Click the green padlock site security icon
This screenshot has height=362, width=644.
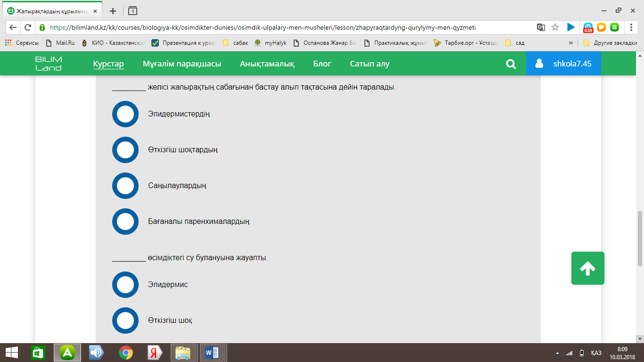(x=42, y=27)
